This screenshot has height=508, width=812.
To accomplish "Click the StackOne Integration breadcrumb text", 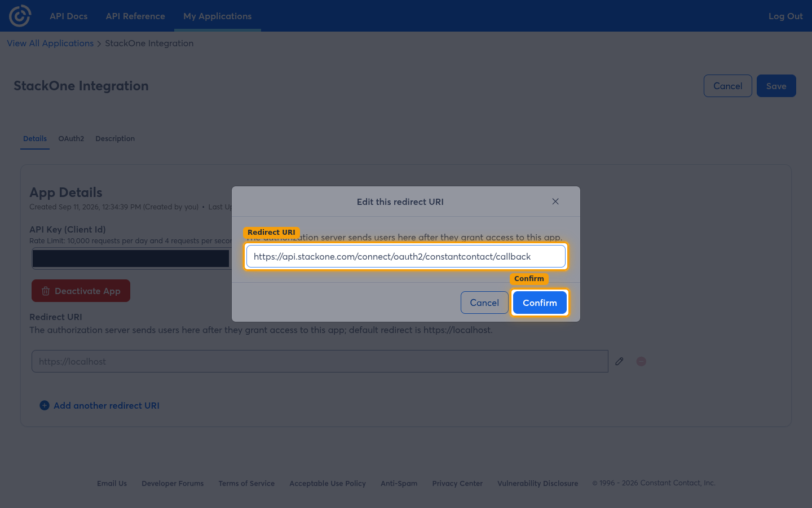I will tap(149, 43).
